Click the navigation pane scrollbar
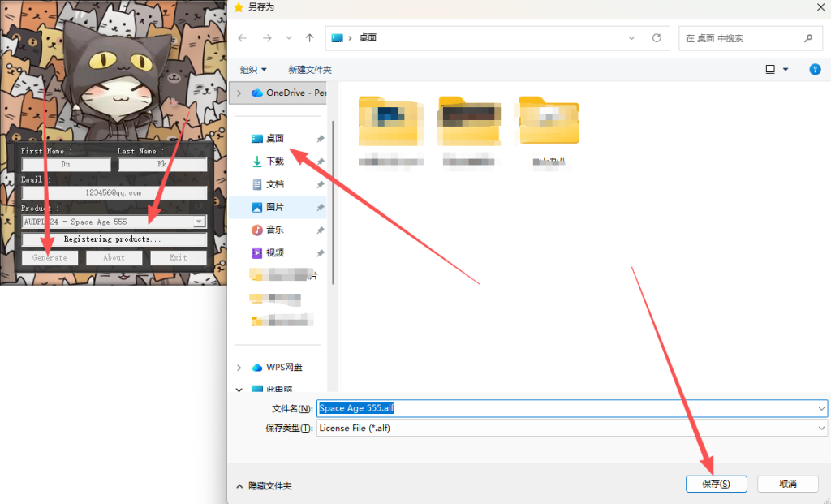 coord(333,202)
